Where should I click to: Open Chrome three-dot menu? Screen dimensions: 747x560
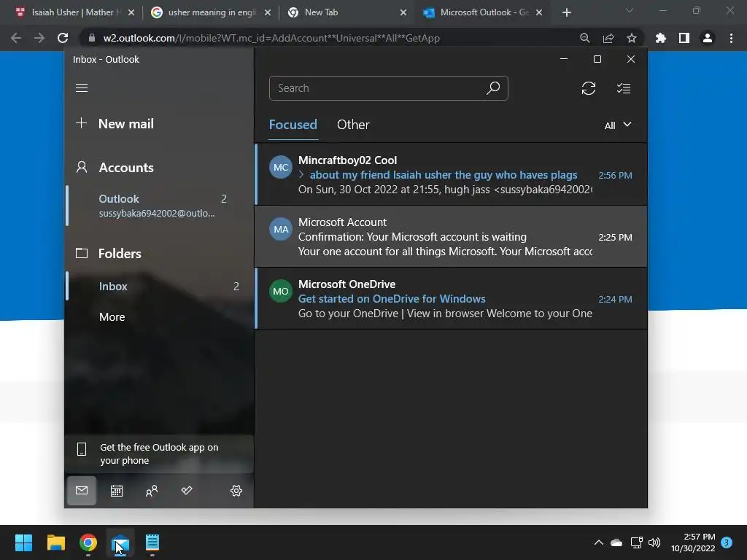click(x=731, y=38)
